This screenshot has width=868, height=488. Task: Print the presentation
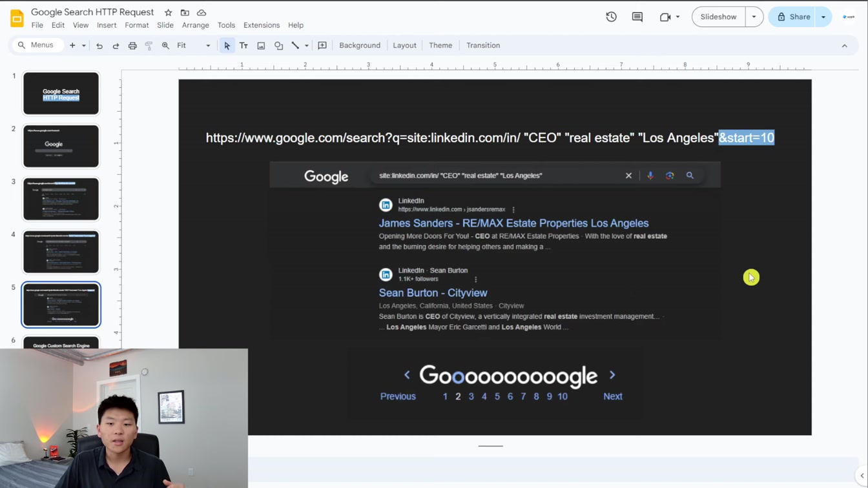(x=132, y=45)
